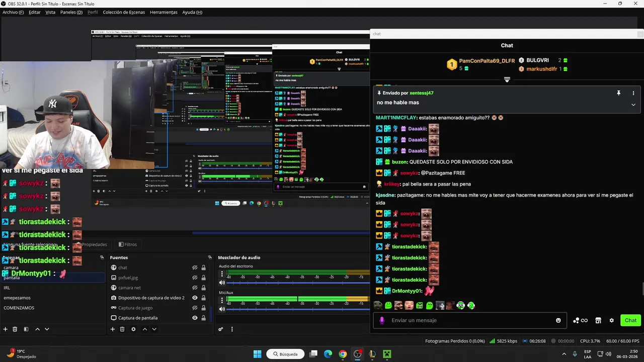Show the pxfuel.jpg source eye icon

click(x=195, y=278)
